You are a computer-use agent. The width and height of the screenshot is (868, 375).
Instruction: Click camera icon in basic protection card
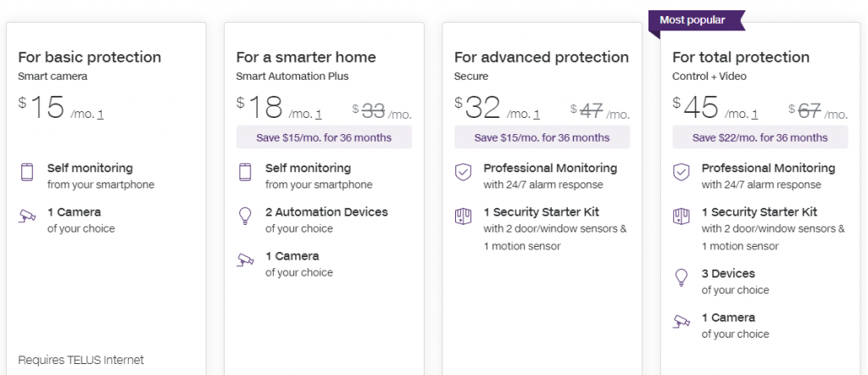click(x=27, y=216)
